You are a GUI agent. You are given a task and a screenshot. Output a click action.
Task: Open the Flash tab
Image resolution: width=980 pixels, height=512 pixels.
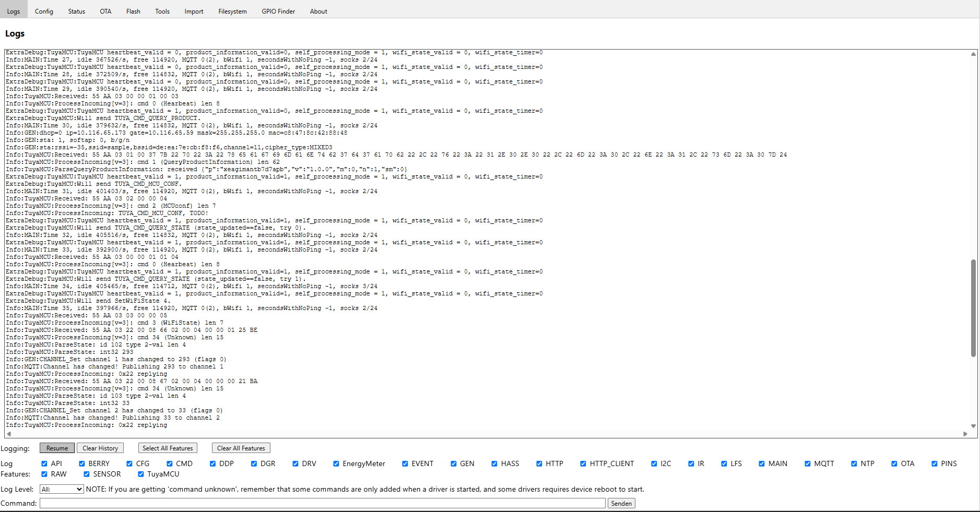pos(133,11)
